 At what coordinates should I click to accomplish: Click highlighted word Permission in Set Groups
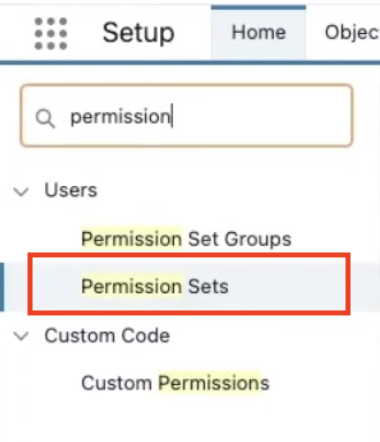(132, 239)
